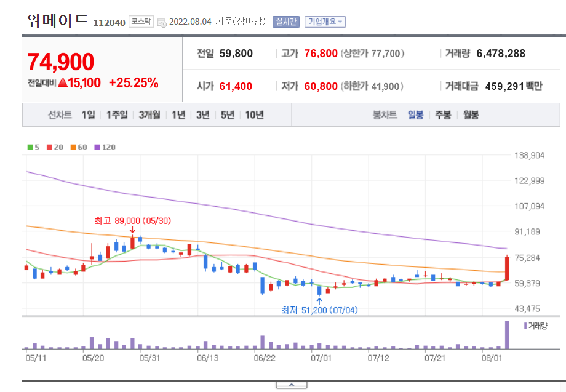
Task: Click the 실시간 realtime badge
Action: (286, 22)
